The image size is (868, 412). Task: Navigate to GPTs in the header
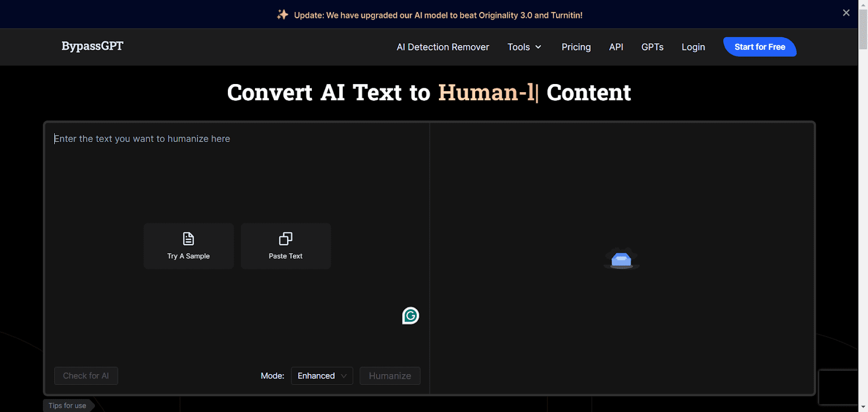[x=652, y=47]
